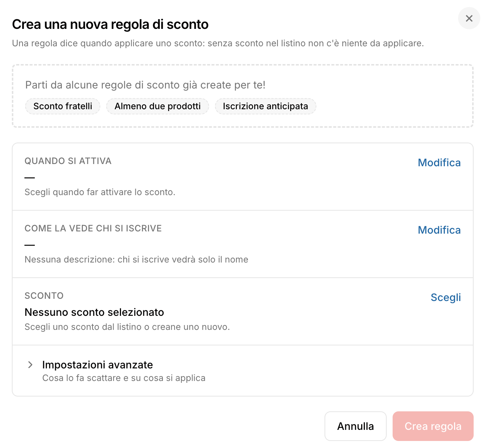Click the Nessuna descrizione helper text

136,260
